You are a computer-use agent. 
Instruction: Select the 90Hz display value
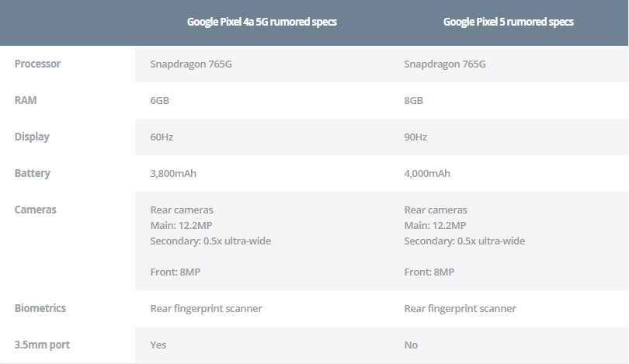415,137
